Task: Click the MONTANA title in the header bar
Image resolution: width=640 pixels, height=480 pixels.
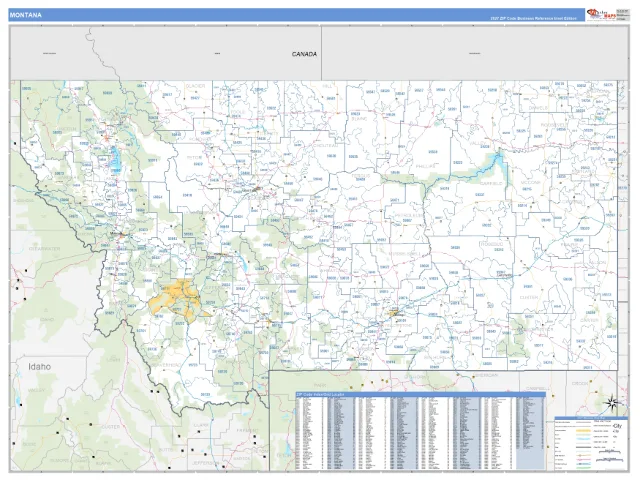Action: coord(25,15)
